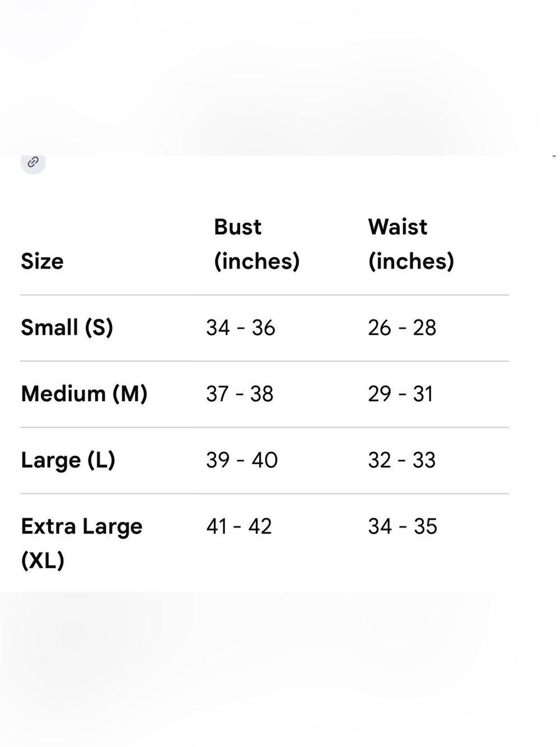Select the Extra Large (XL) row label
Viewport: 560px width, 747px height.
tap(82, 543)
